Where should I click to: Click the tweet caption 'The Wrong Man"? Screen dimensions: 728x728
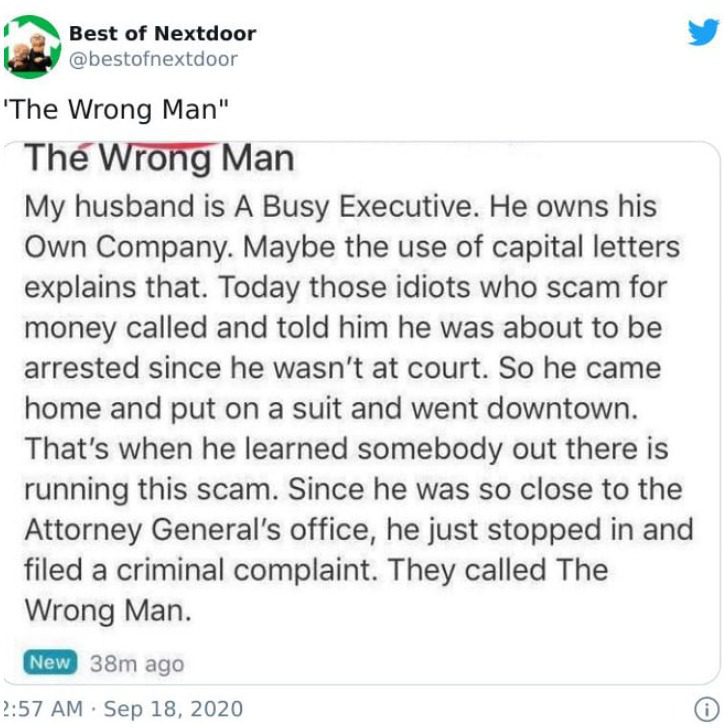(x=116, y=110)
